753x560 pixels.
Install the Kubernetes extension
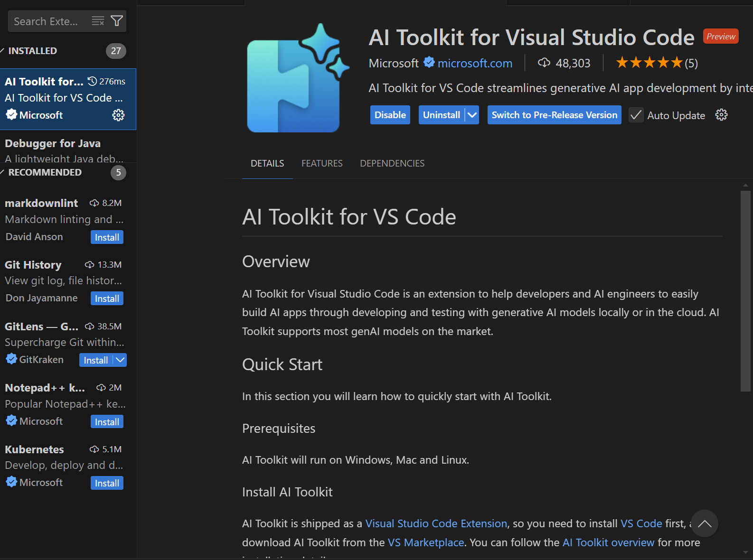click(x=107, y=483)
